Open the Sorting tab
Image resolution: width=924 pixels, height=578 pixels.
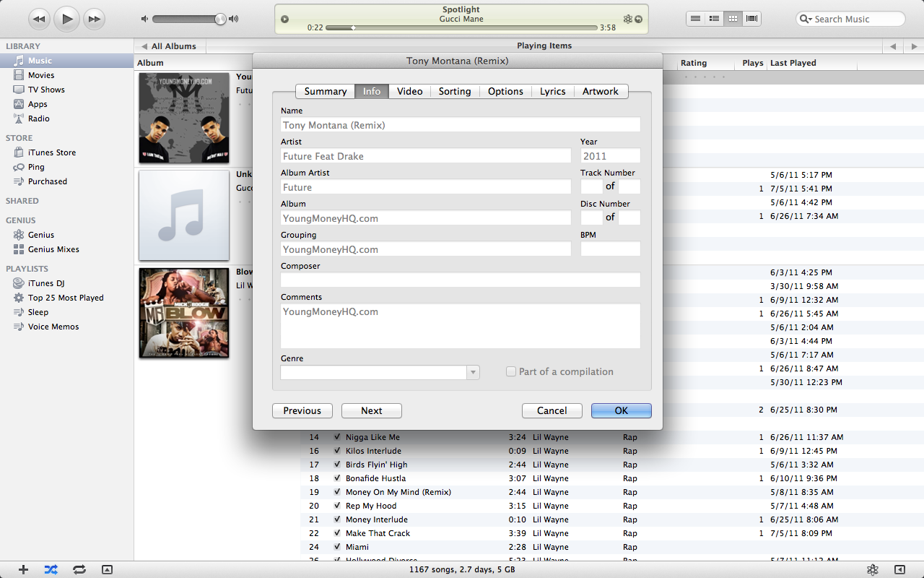(x=455, y=91)
